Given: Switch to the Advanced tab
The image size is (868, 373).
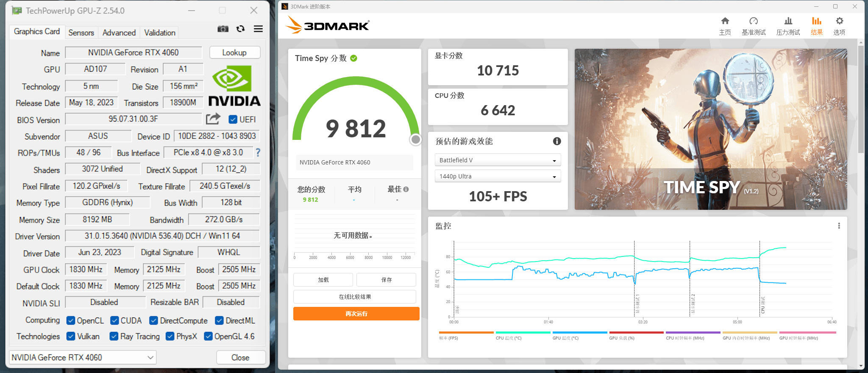Looking at the screenshot, I should point(119,33).
